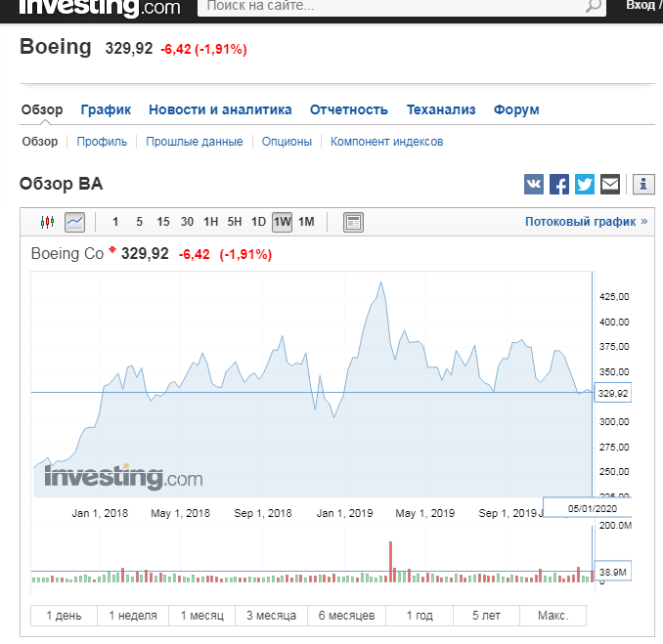Open the Потоковый график link

click(x=586, y=222)
